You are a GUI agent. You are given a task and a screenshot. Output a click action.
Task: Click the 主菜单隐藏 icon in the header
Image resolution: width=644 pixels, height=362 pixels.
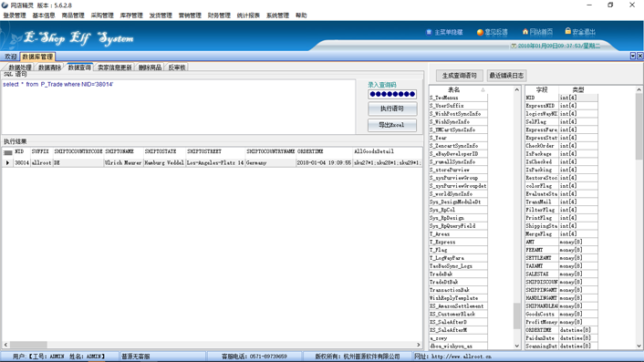[x=429, y=32]
